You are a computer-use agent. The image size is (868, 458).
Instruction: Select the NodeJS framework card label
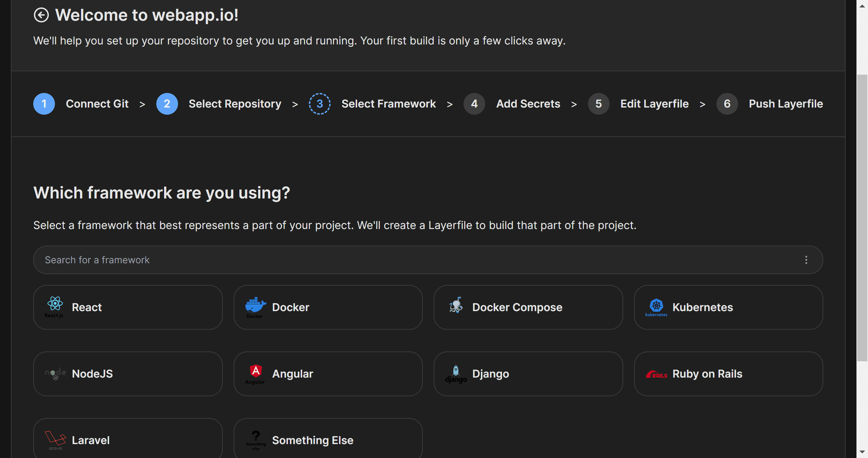(x=92, y=374)
